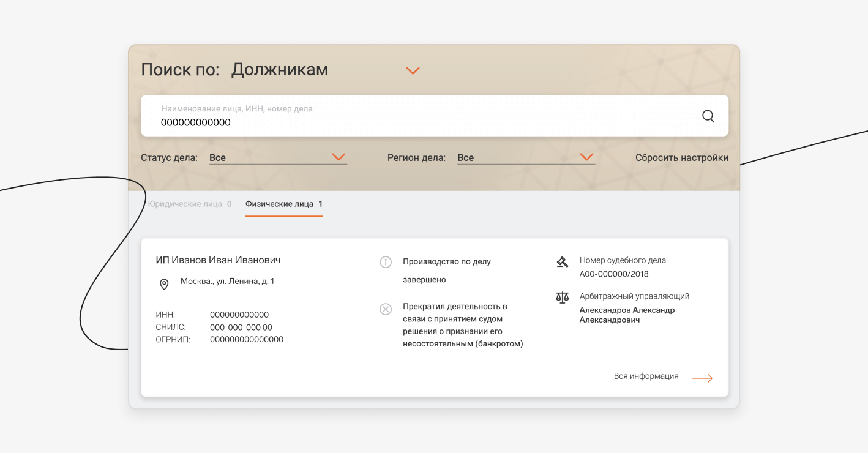
Task: Click the info icon beside Производство по делу
Action: click(386, 262)
